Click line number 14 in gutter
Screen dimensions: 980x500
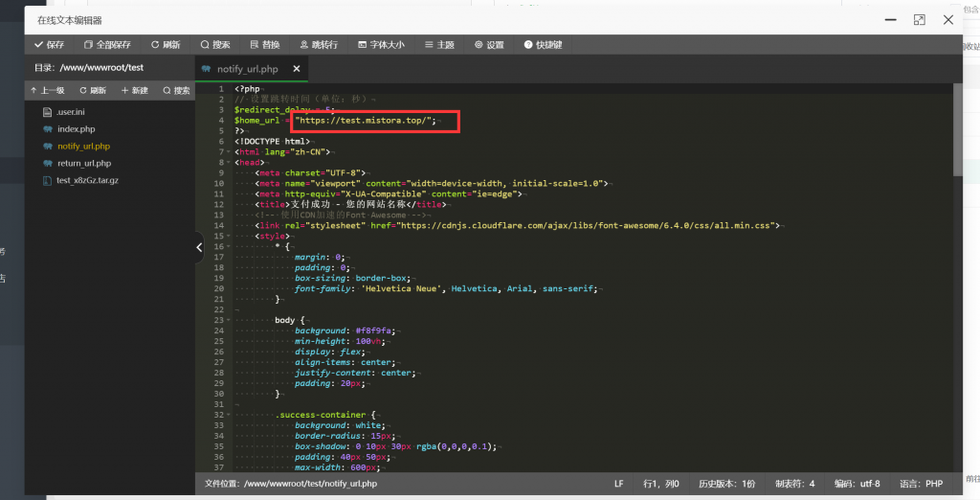pos(219,225)
